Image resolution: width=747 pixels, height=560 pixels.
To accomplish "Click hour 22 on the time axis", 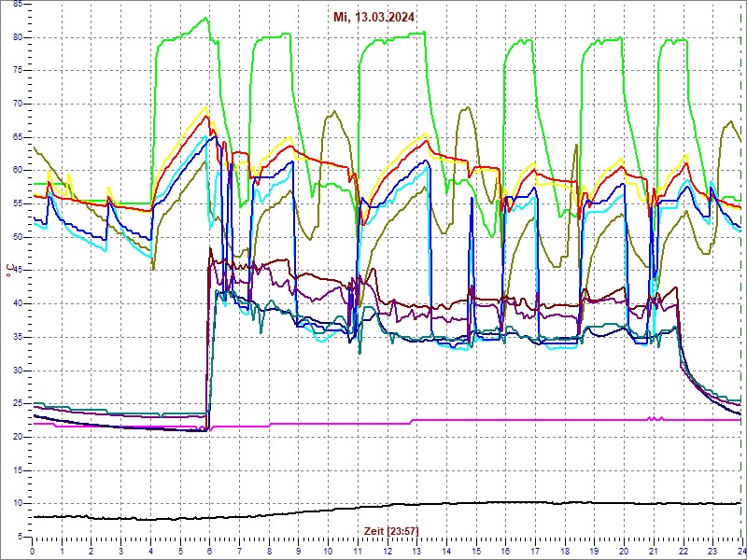I will pos(683,551).
